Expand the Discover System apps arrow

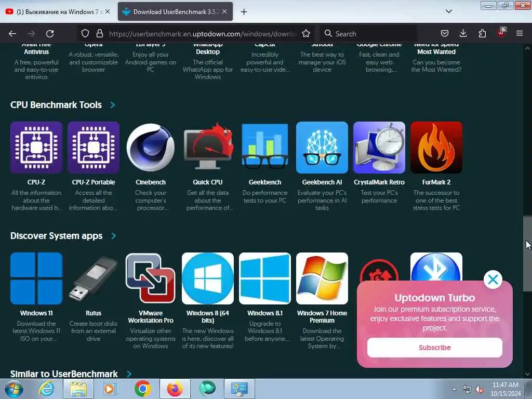point(114,236)
